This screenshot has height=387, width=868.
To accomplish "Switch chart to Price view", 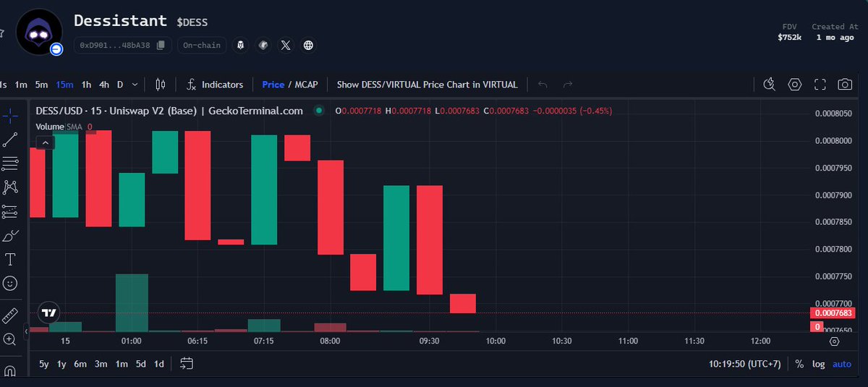I will point(273,85).
